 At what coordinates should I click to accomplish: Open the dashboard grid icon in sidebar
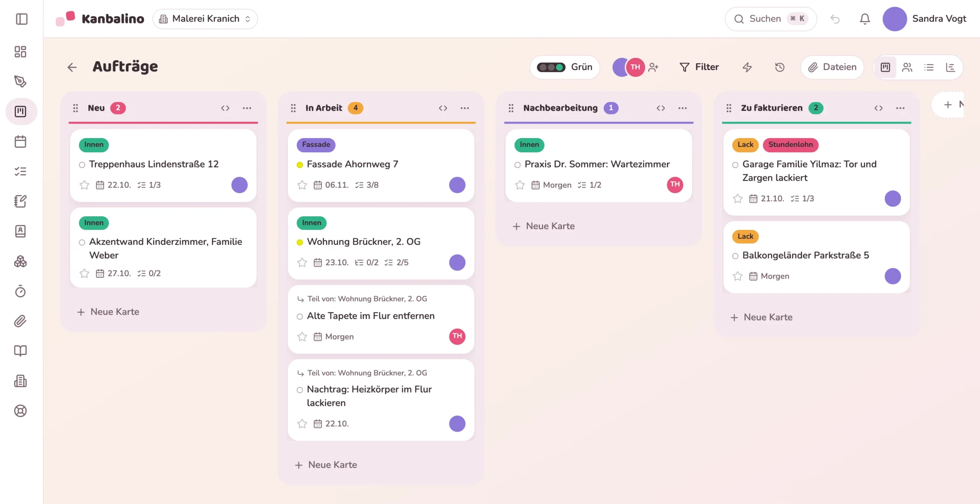(20, 52)
